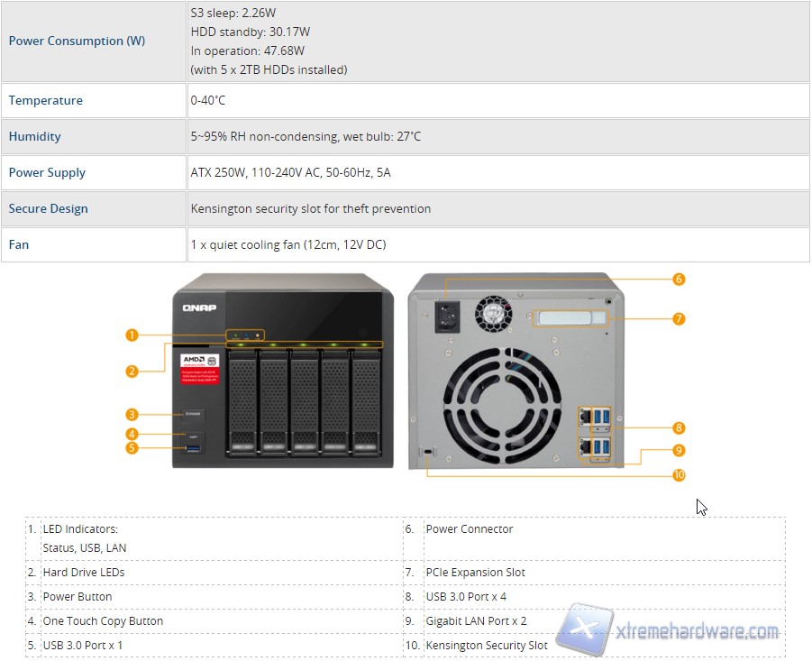
Task: Click orange callout marker number 5
Action: 132,447
